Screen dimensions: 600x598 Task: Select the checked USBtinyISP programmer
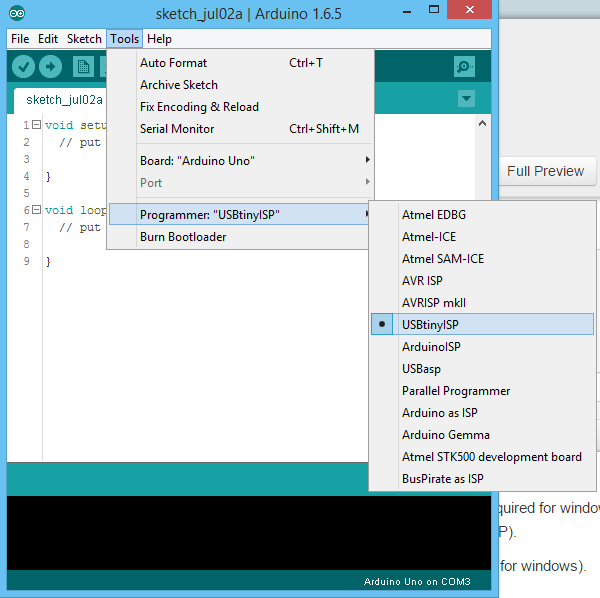(x=483, y=324)
